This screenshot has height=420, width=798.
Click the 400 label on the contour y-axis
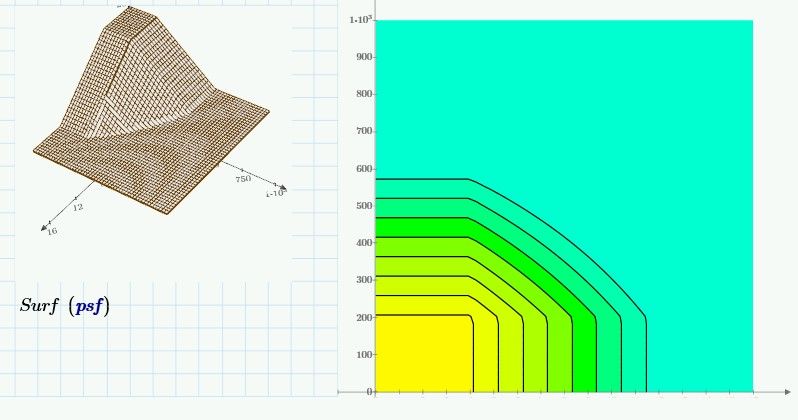point(364,243)
